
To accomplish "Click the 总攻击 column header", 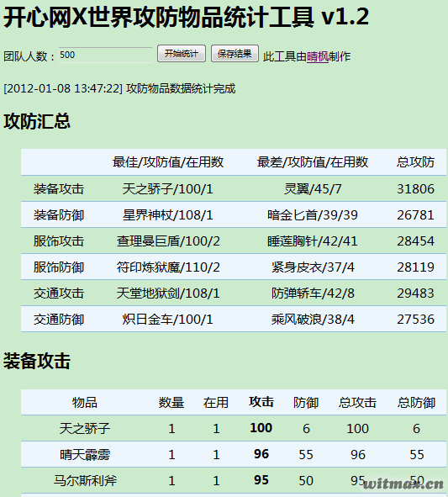I will [357, 403].
